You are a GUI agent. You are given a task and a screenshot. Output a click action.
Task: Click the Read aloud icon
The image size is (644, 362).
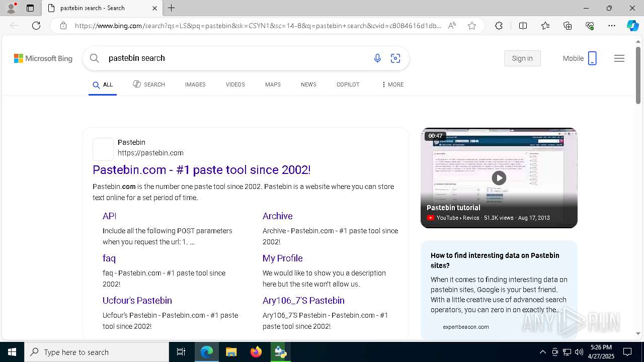[x=452, y=26]
